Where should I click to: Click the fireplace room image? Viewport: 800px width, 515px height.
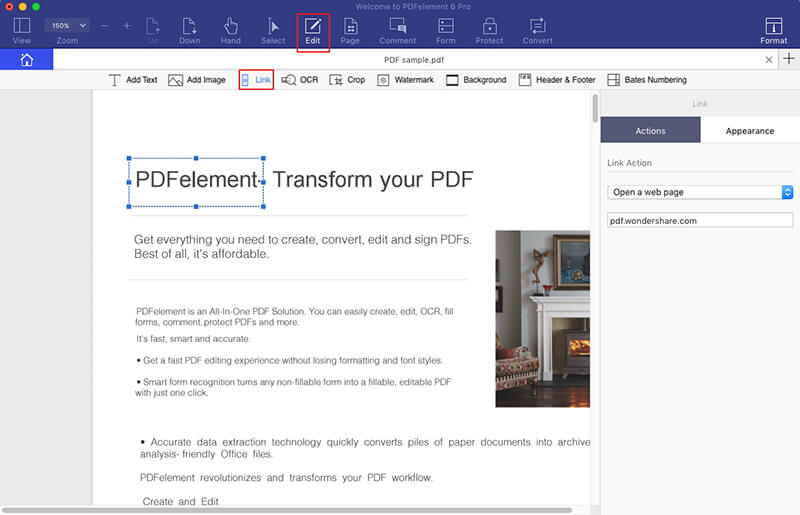[542, 318]
